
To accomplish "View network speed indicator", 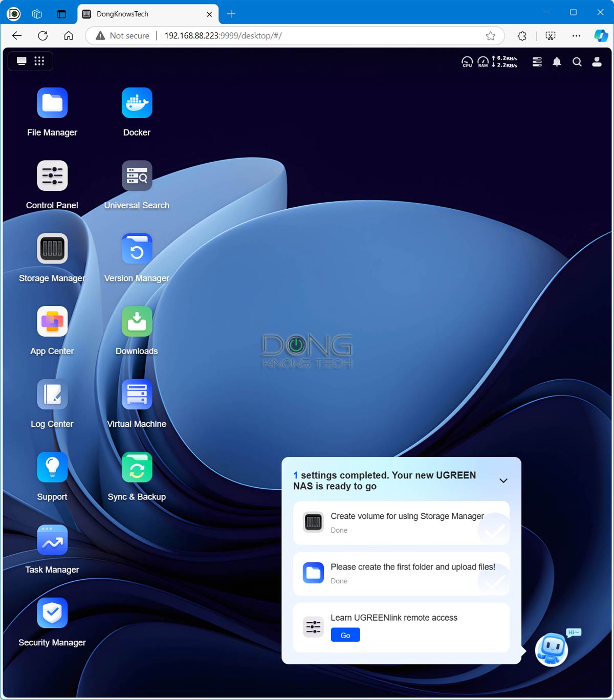I will click(505, 62).
